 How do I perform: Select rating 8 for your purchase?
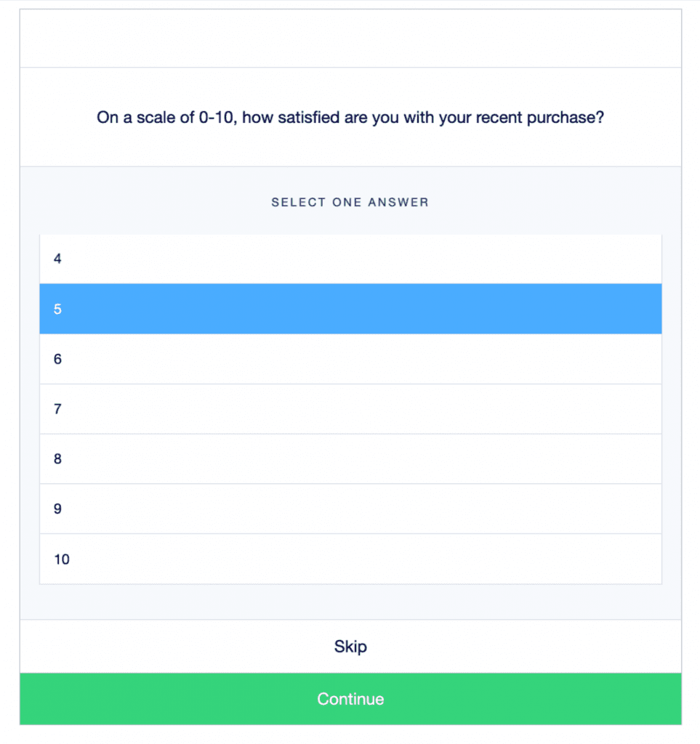tap(350, 459)
